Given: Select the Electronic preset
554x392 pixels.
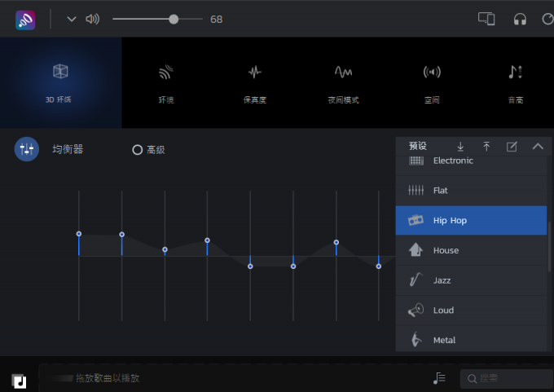Looking at the screenshot, I should 471,161.
